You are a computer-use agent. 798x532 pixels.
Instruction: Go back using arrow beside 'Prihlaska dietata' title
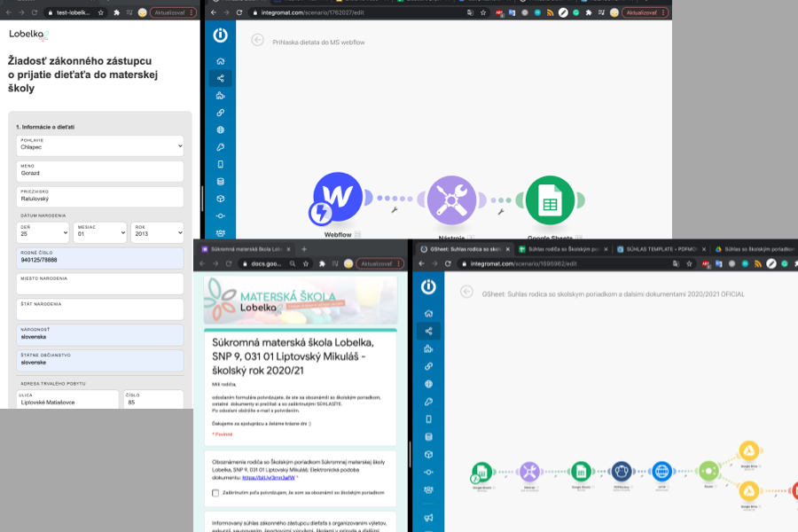point(257,40)
